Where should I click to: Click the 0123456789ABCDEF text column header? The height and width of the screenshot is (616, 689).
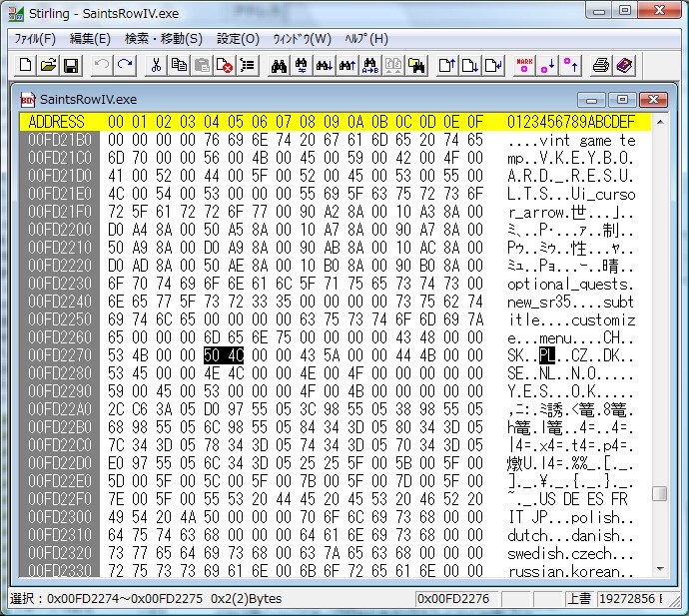coord(571,122)
